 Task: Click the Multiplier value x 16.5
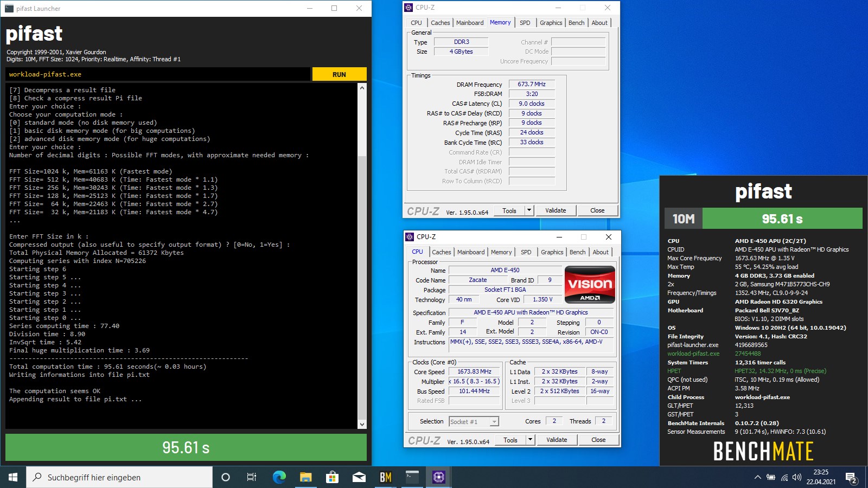point(474,381)
